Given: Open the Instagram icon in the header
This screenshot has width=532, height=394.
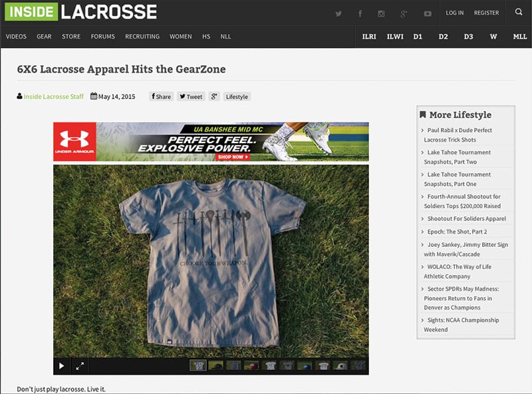Looking at the screenshot, I should (x=381, y=13).
